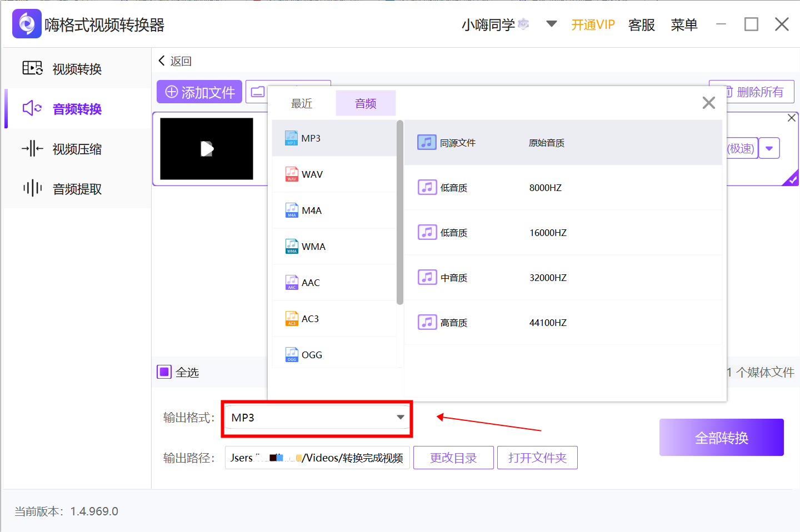Expand the 极速 format dropdown arrow
The height and width of the screenshot is (532, 800).
pos(769,148)
